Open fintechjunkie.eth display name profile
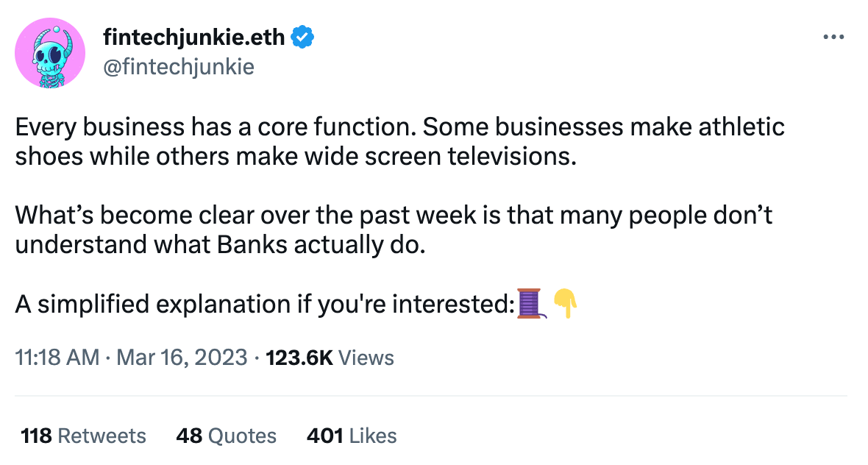 [x=193, y=37]
